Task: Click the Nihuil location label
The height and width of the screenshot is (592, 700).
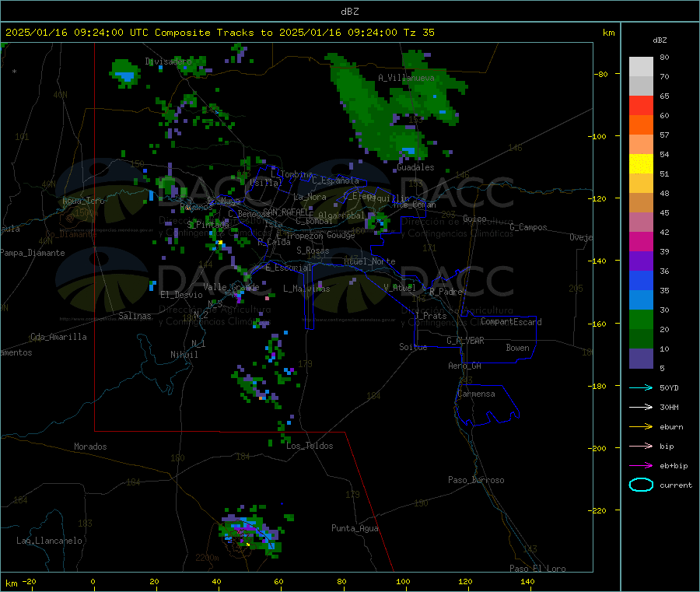Action: click(x=184, y=355)
